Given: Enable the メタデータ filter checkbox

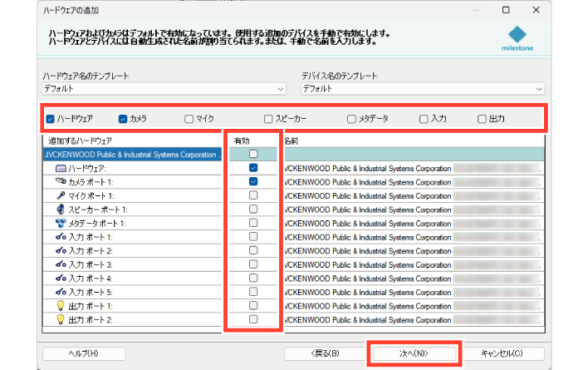Looking at the screenshot, I should [x=352, y=119].
